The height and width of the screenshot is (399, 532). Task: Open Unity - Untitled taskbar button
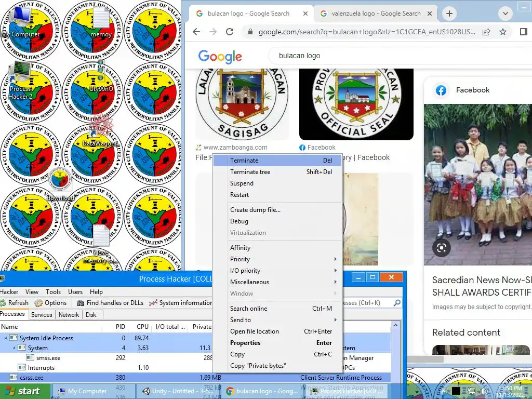[x=179, y=391]
